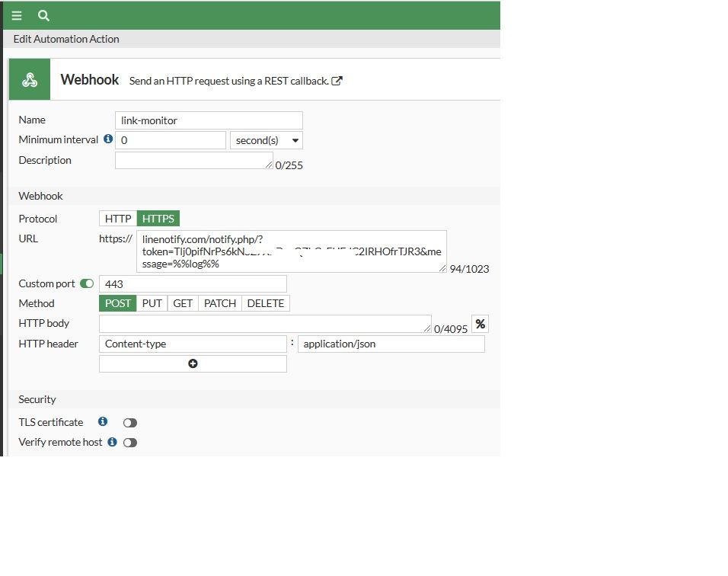Click the 94/1023 URL character counter
728x576 pixels.
(469, 269)
